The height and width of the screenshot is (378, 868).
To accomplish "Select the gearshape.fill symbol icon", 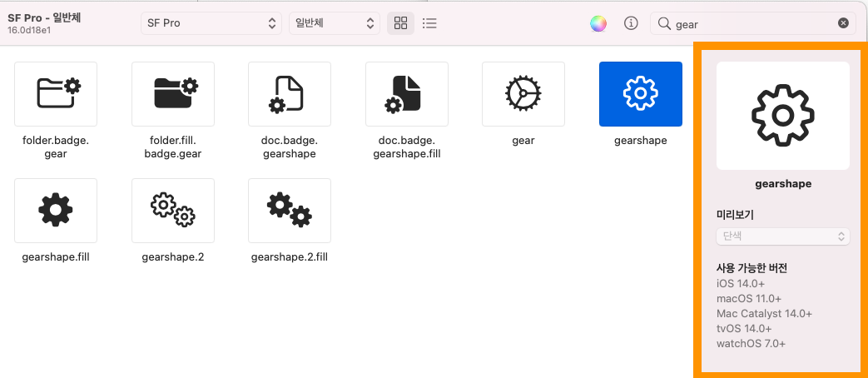I will click(x=56, y=211).
